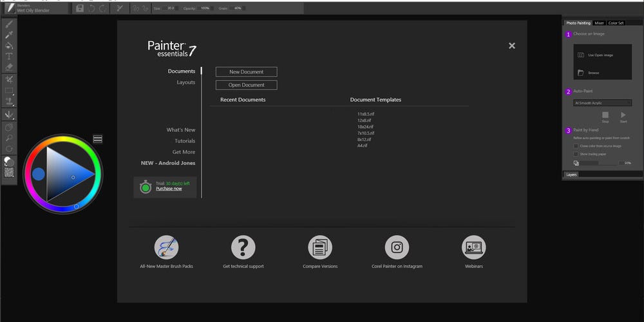Click the Grain 40% value field

(238, 8)
